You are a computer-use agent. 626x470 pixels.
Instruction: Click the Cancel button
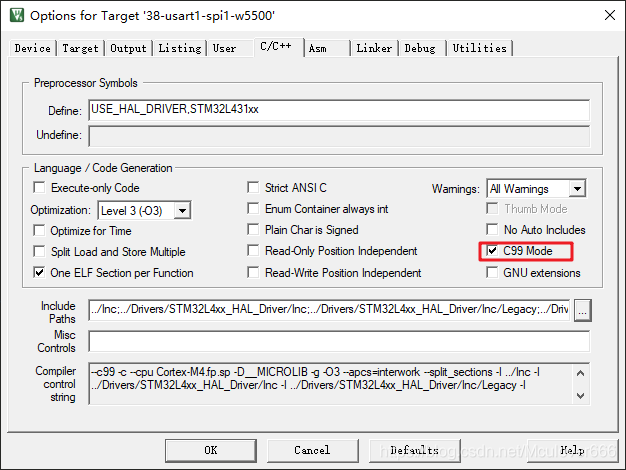(313, 450)
